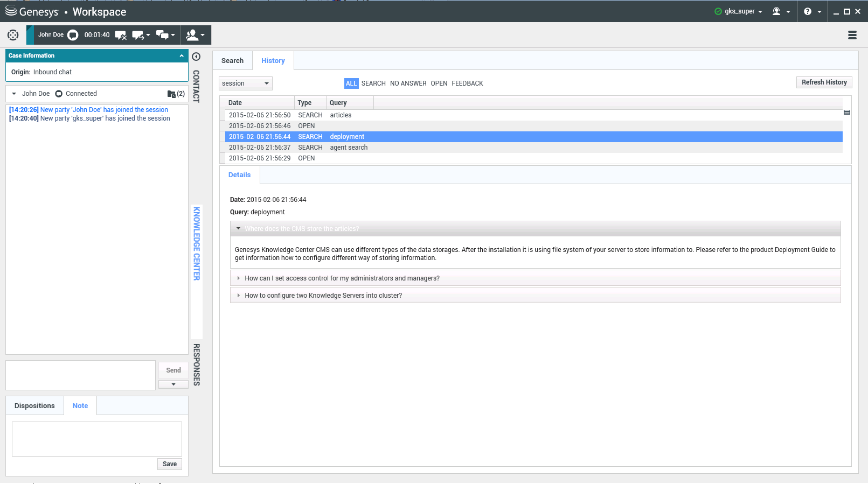This screenshot has width=868, height=484.
Task: Sort history by Query column header
Action: coord(350,103)
